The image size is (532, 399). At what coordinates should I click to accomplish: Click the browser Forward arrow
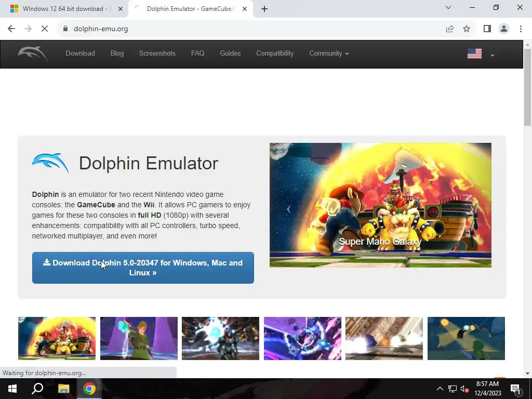(28, 29)
